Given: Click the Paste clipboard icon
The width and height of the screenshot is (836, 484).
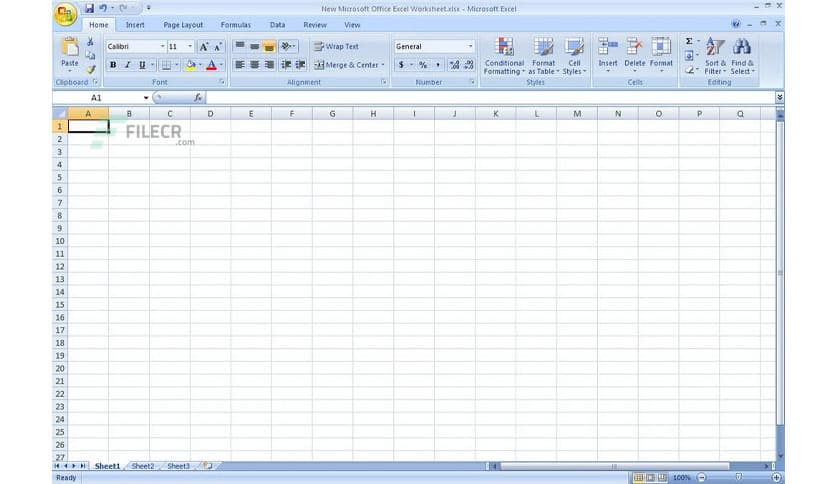Looking at the screenshot, I should tap(70, 47).
